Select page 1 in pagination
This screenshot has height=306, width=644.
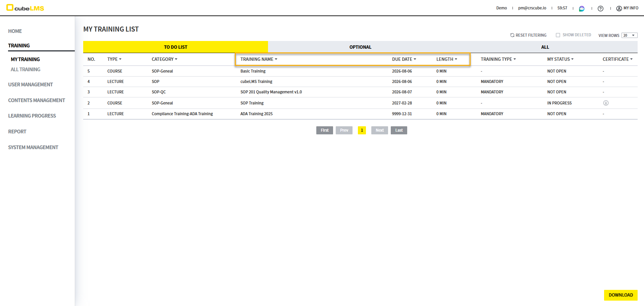click(362, 130)
